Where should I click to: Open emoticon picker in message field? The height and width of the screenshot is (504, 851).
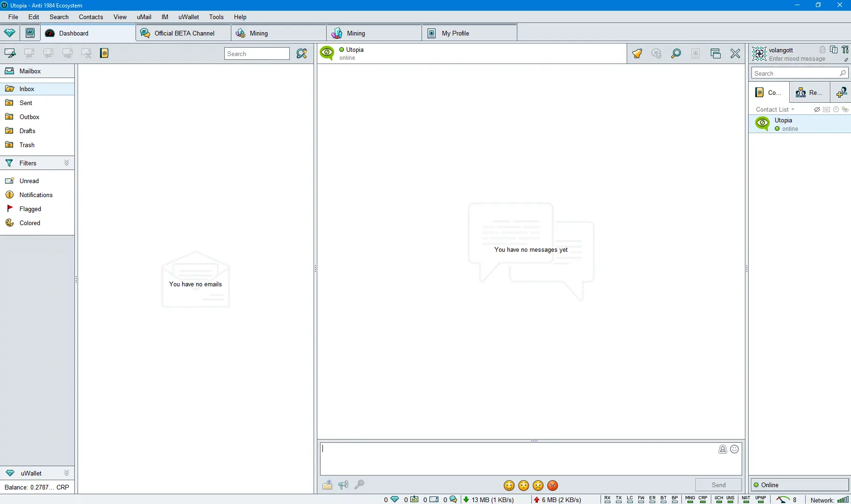[735, 449]
